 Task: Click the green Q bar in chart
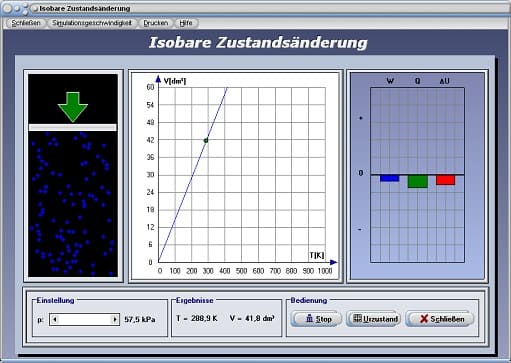418,181
